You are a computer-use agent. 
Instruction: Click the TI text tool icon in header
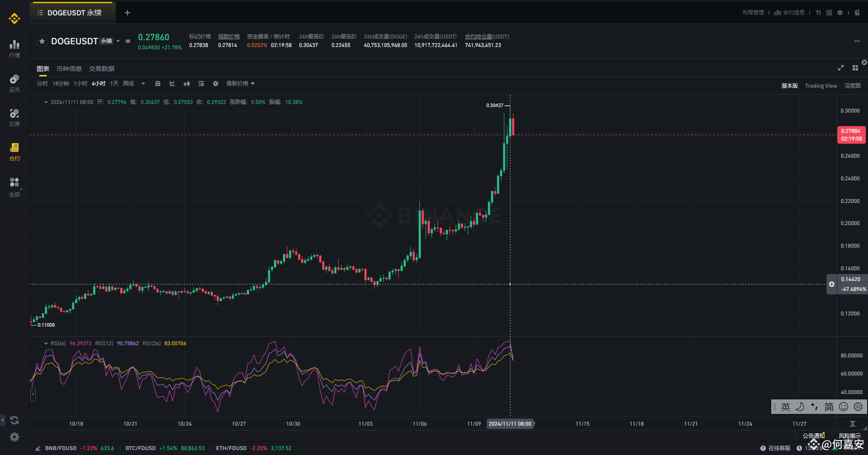(x=818, y=13)
